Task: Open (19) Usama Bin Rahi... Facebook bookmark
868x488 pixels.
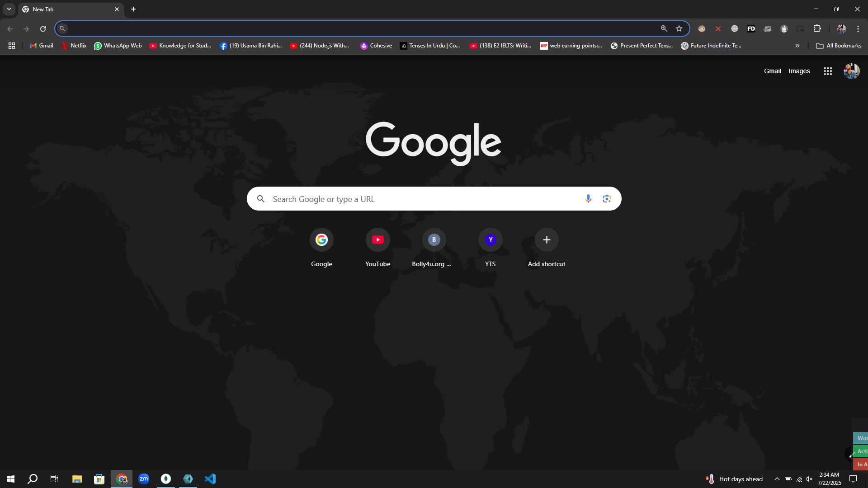Action: pos(251,46)
